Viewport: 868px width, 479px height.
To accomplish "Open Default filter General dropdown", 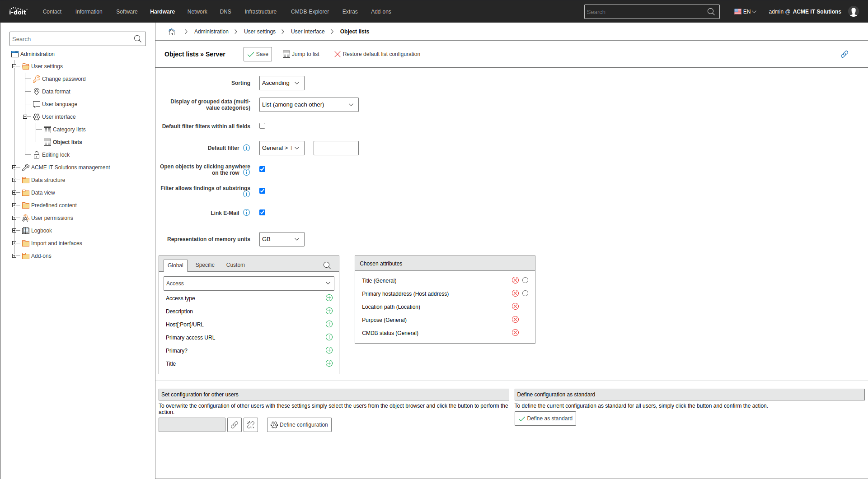I will [282, 148].
